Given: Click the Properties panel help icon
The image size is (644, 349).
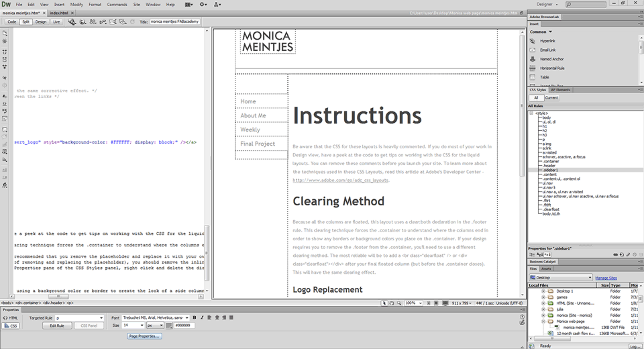Looking at the screenshot, I should click(522, 317).
